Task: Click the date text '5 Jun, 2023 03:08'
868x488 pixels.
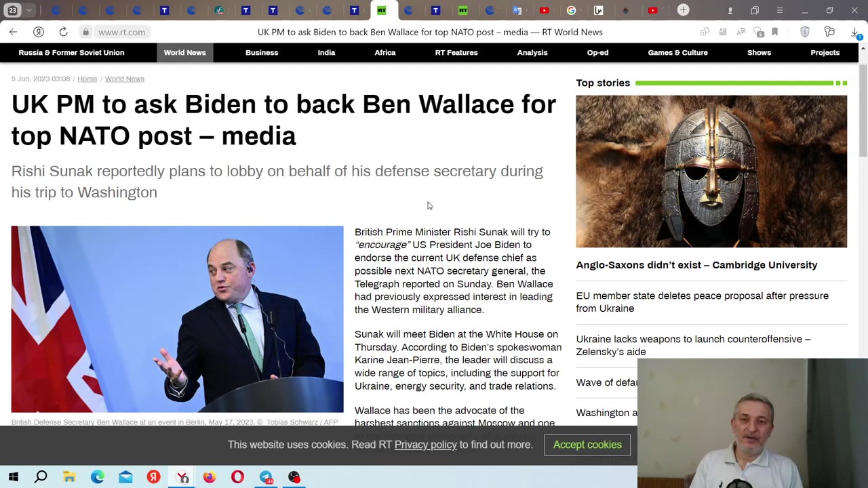Action: pos(41,79)
